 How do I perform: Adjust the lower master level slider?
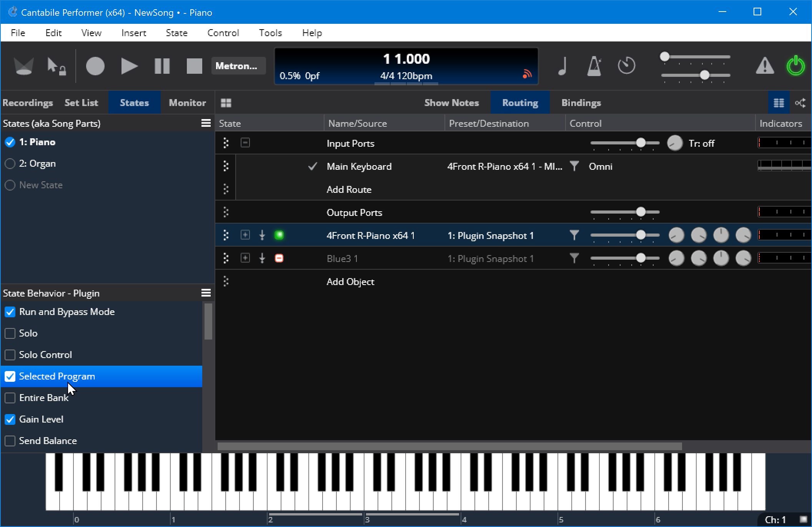[x=696, y=75]
